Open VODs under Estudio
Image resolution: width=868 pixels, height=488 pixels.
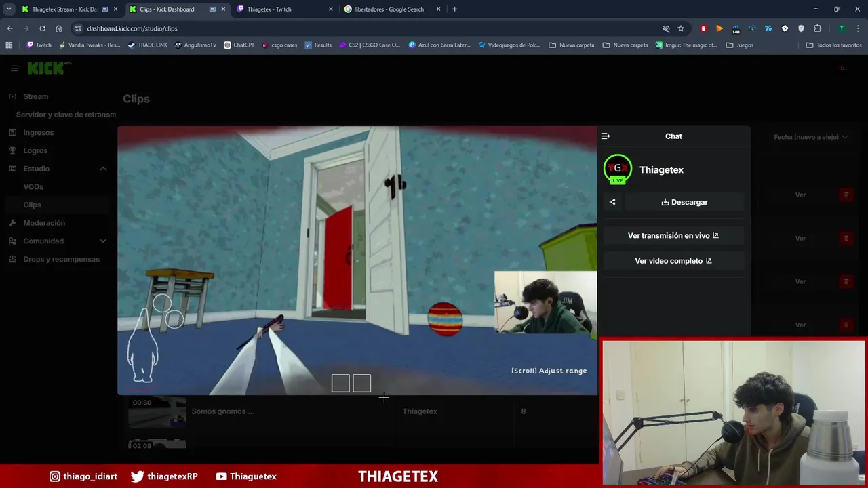(33, 187)
